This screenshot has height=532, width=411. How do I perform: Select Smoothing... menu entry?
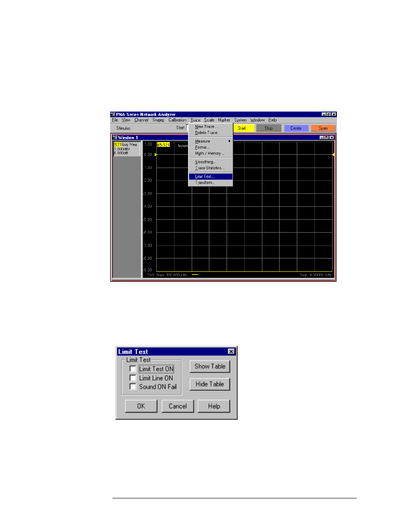211,162
